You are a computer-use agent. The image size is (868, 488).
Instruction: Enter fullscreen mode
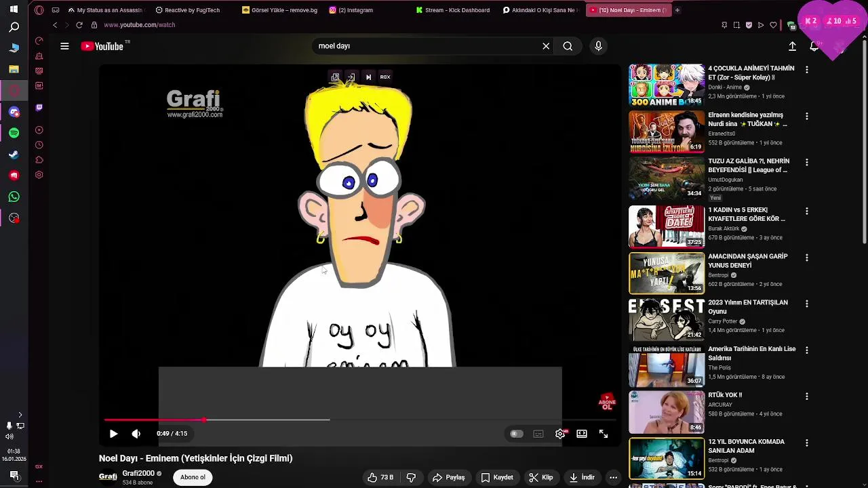click(x=604, y=434)
